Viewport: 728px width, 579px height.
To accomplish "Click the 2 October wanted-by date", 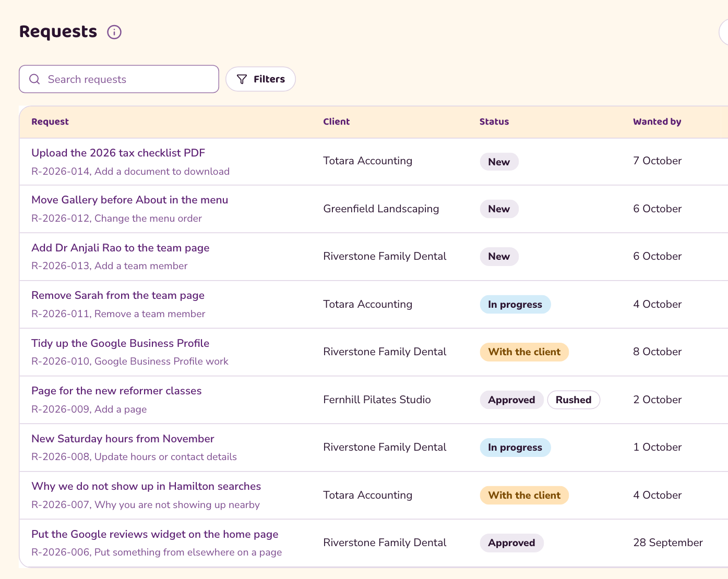I will (657, 400).
